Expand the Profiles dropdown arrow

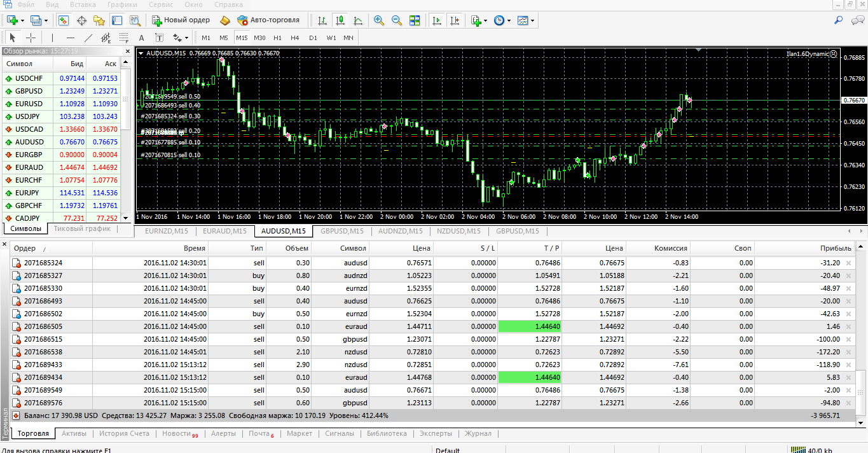tap(46, 20)
